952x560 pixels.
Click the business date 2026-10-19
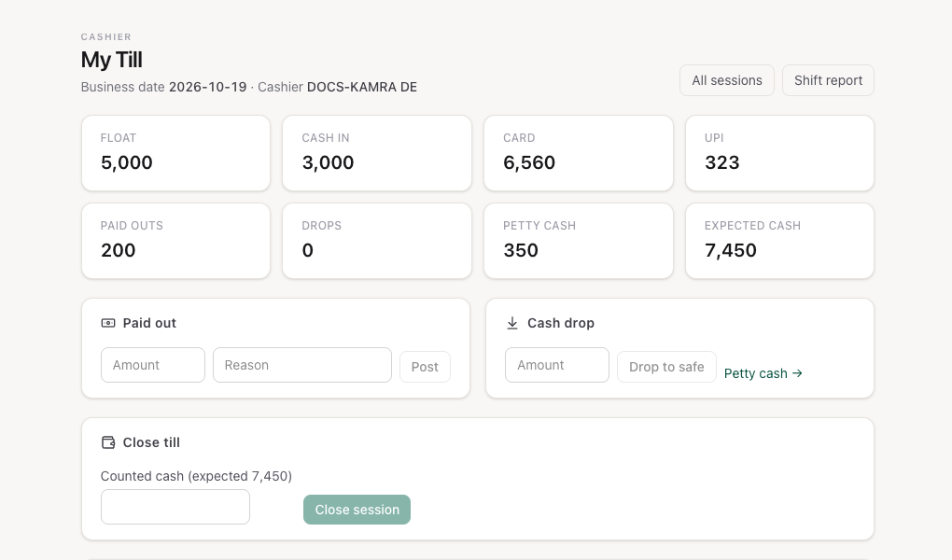[x=207, y=87]
